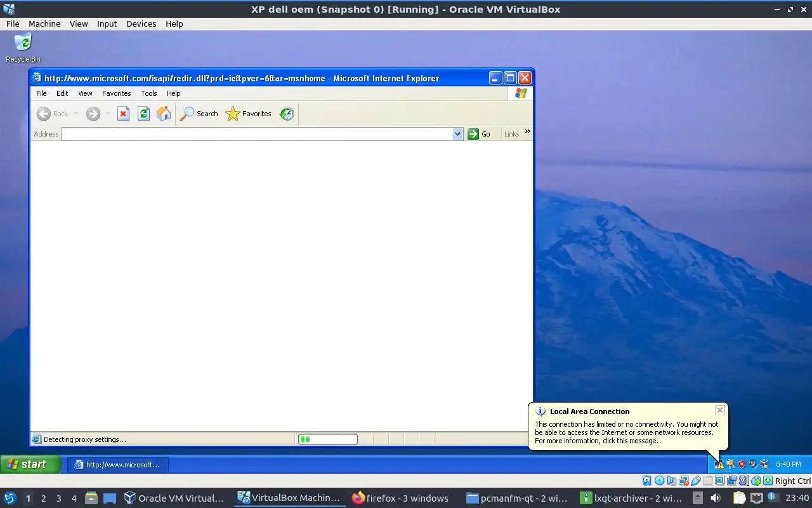Select the Oracle VM VirtualBox taskbar entry
This screenshot has width=812, height=508.
pos(174,498)
